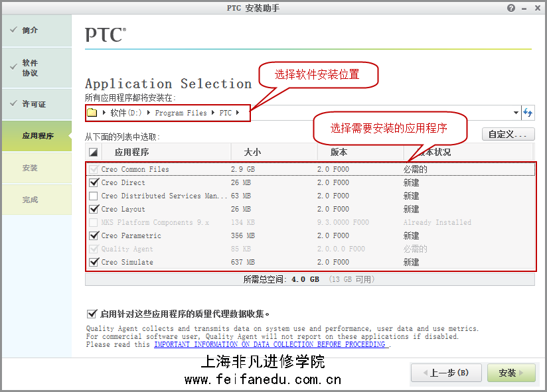Select the 完成 step in sidebar
This screenshot has width=547, height=392.
pos(37,200)
